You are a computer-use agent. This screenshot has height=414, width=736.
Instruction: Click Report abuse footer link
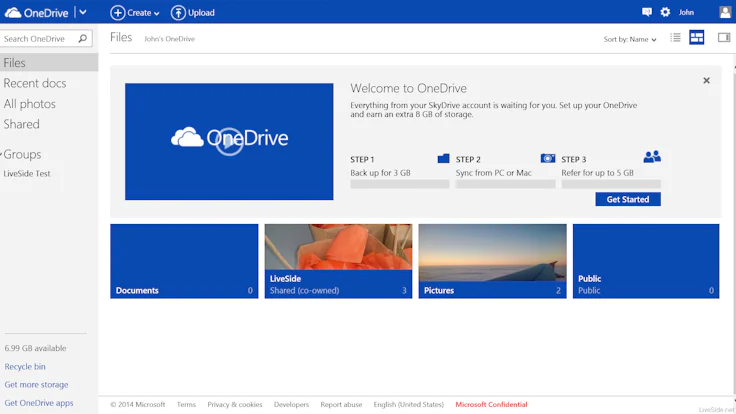[x=341, y=404]
